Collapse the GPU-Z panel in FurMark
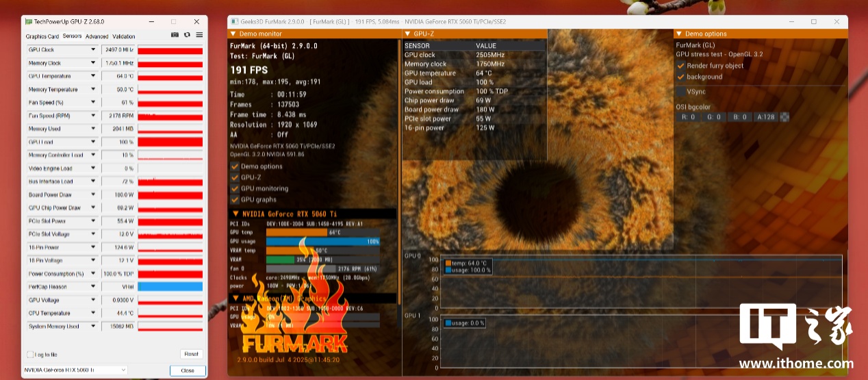Image resolution: width=868 pixels, height=380 pixels. [x=408, y=34]
